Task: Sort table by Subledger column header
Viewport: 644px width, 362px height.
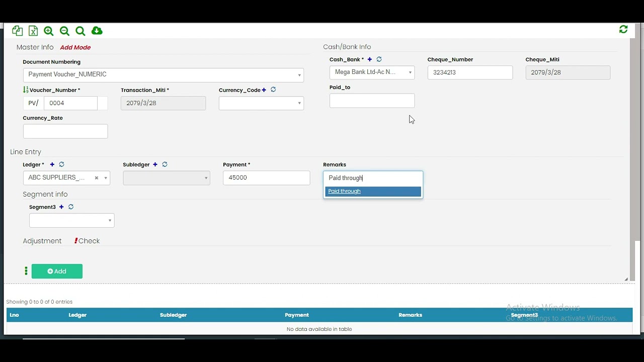Action: tap(173, 315)
